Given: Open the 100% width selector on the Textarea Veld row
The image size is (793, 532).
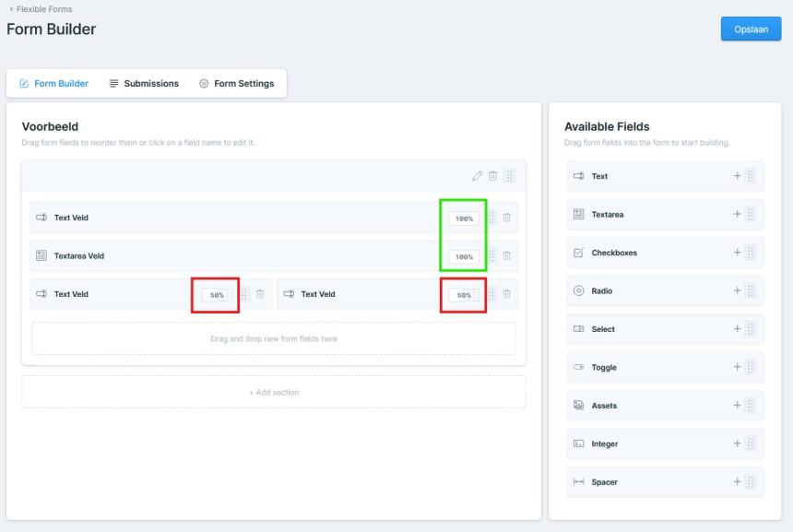Looking at the screenshot, I should tap(464, 256).
